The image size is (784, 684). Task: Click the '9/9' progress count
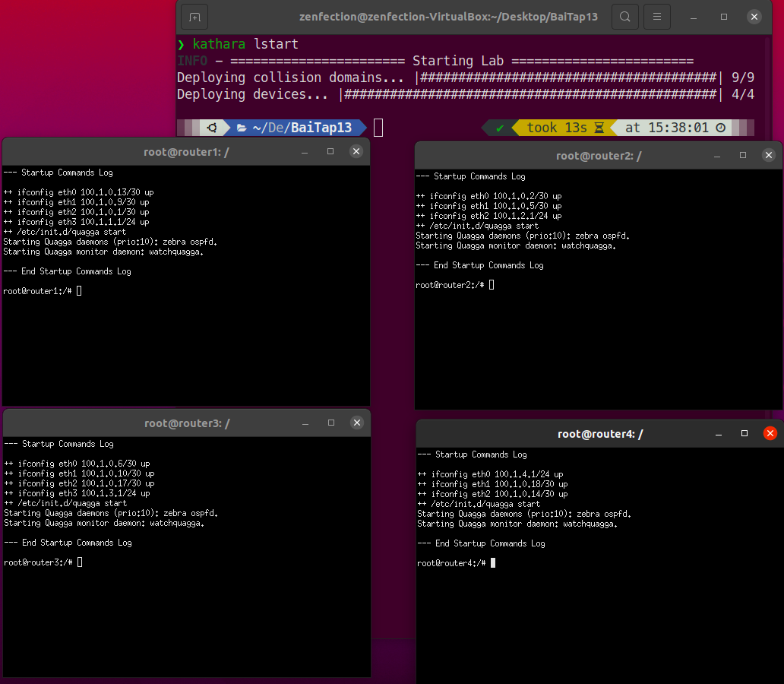click(x=743, y=78)
